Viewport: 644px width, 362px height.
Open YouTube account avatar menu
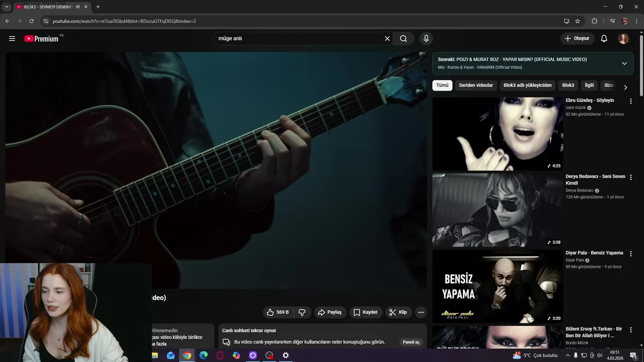coord(623,39)
